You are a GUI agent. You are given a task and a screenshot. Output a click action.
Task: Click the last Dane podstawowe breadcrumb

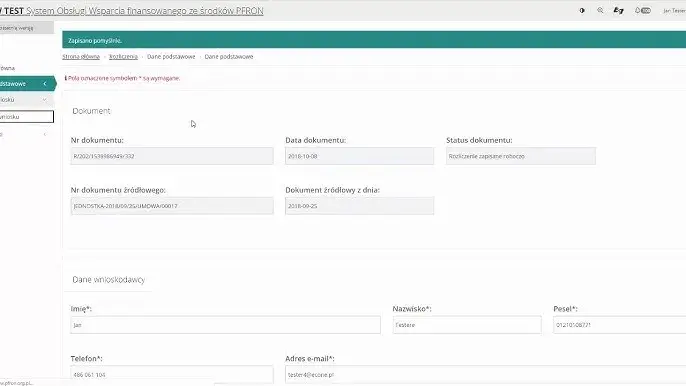coord(229,56)
